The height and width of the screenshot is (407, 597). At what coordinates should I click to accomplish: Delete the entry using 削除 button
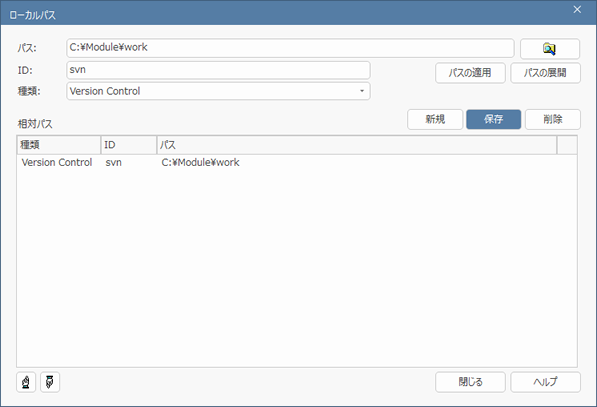[553, 120]
